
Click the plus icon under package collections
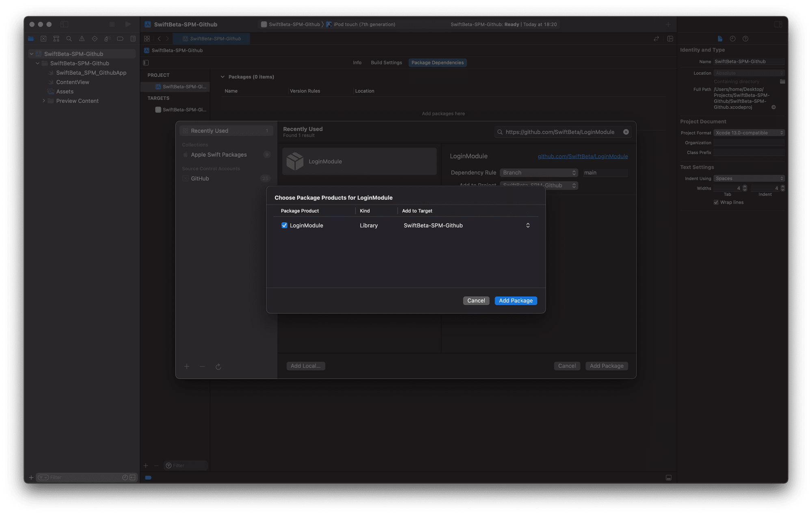(x=187, y=366)
